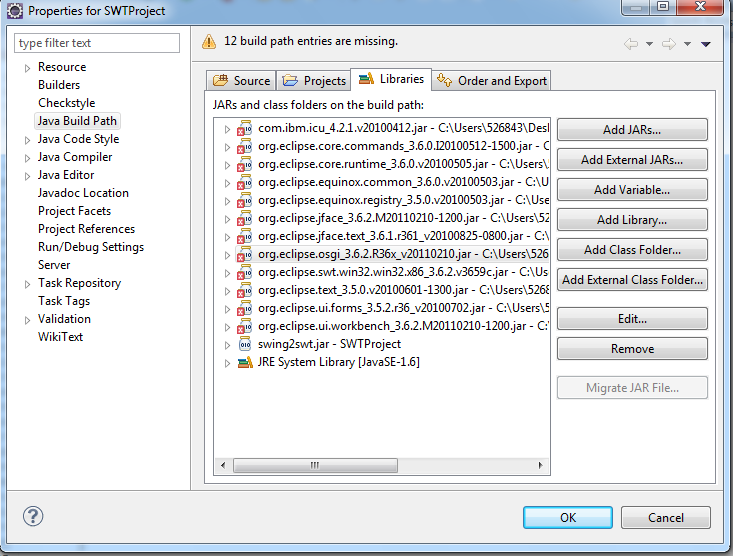Click Add External JARs... button
This screenshot has height=556, width=733.
click(x=632, y=160)
